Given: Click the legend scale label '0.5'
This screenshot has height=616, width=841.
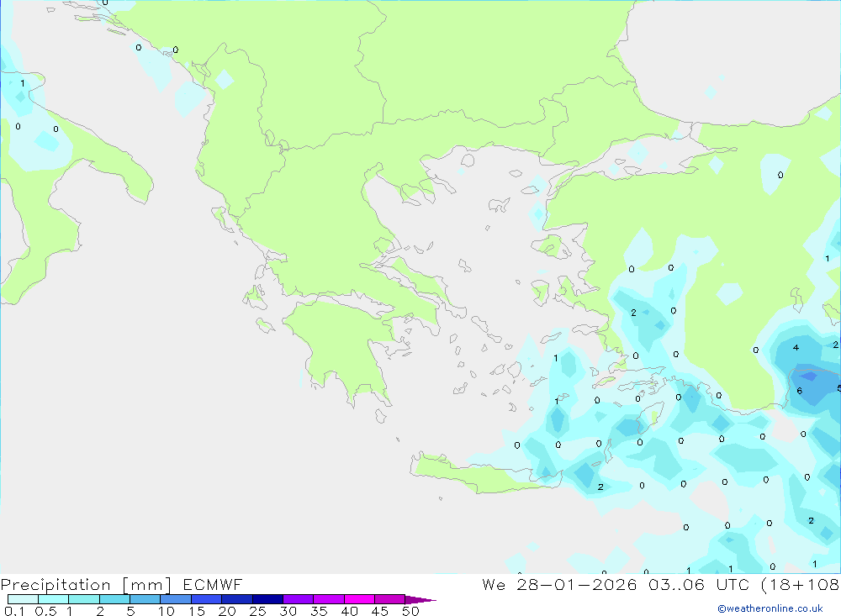Looking at the screenshot, I should tap(45, 611).
